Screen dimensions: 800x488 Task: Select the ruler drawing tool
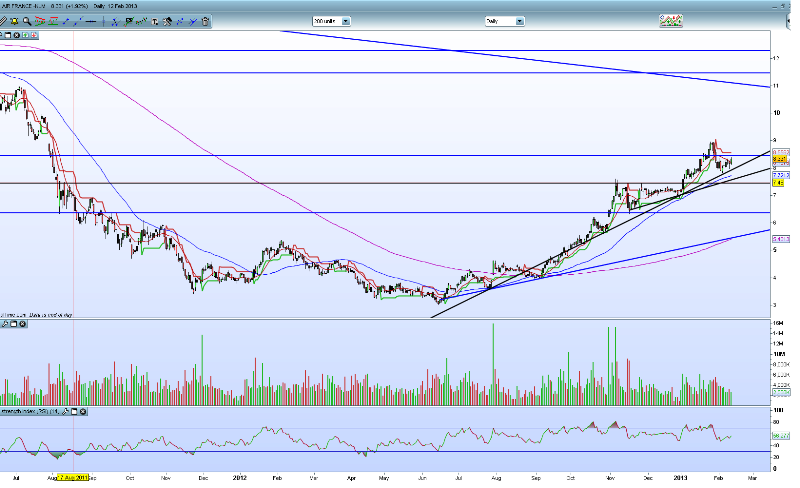coord(3,21)
